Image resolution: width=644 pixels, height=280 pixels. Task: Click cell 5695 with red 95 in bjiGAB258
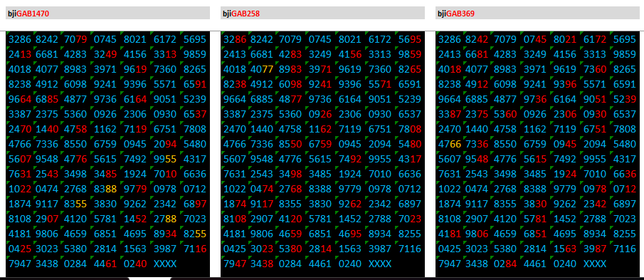[x=410, y=39]
